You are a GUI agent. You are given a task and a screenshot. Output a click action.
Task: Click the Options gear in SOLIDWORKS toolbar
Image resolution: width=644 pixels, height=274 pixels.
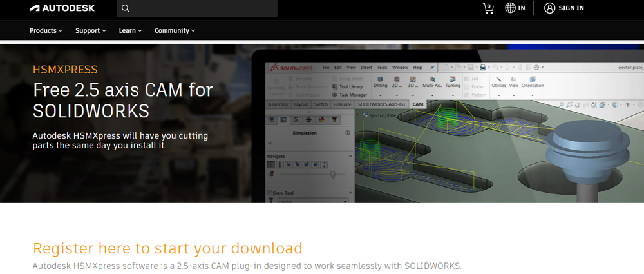click(536, 67)
